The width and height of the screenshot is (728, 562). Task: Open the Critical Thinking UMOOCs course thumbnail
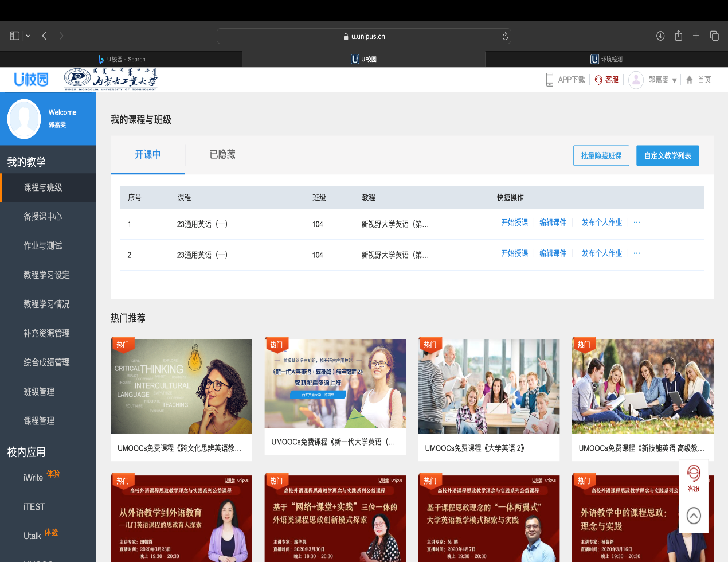click(181, 387)
